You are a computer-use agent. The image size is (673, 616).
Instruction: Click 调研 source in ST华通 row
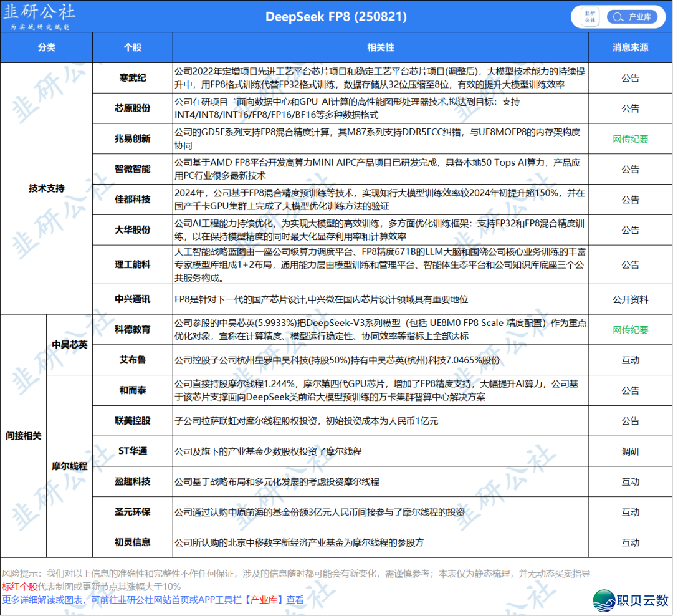[630, 451]
